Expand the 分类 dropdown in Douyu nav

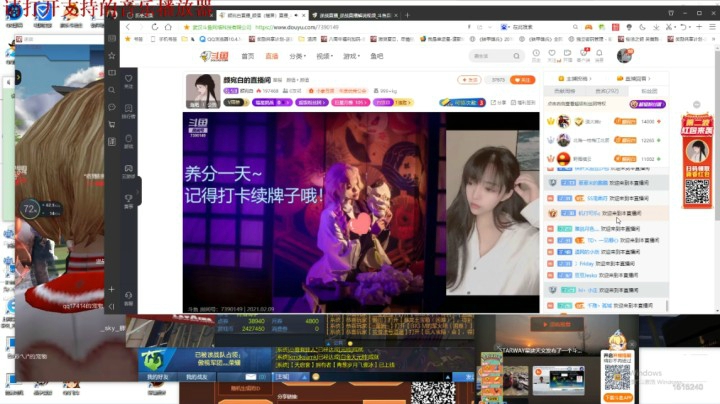[x=297, y=56]
